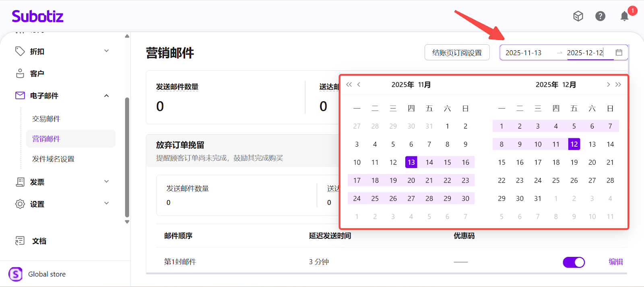Click the calendar icon in date range field
The height and width of the screenshot is (287, 644).
point(619,53)
